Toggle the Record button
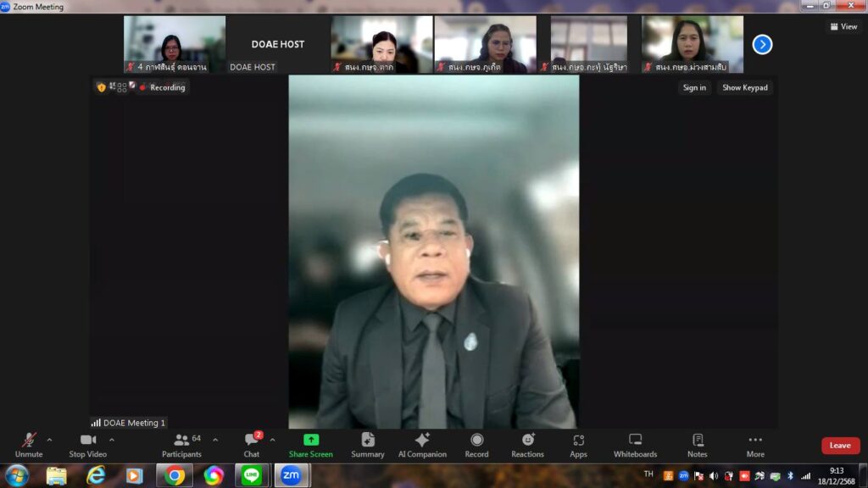Image resolution: width=868 pixels, height=488 pixels. point(476,445)
